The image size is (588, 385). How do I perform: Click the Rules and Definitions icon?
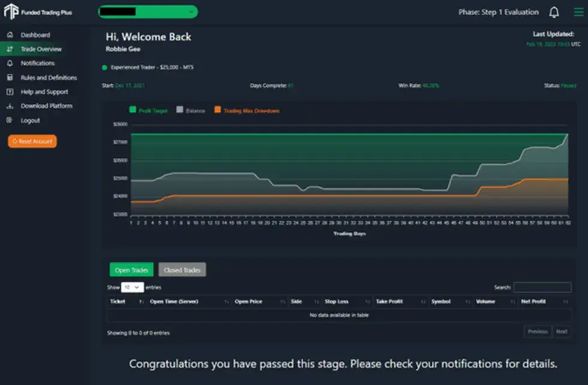pyautogui.click(x=10, y=77)
